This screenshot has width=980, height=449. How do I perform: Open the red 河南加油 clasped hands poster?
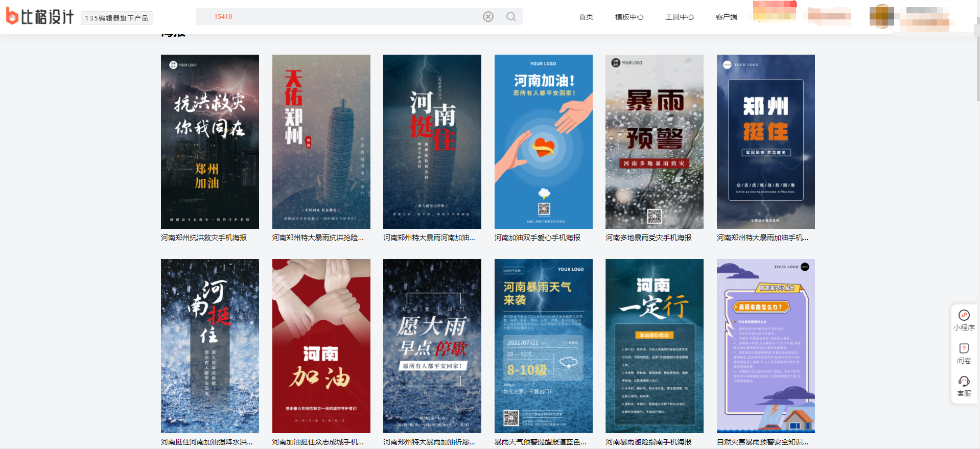coord(321,346)
